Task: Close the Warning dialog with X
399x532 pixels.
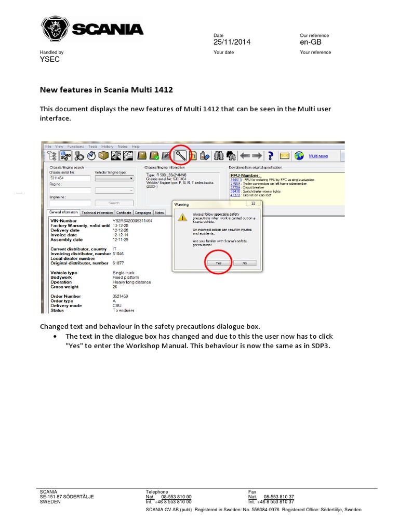Action: pyautogui.click(x=253, y=204)
